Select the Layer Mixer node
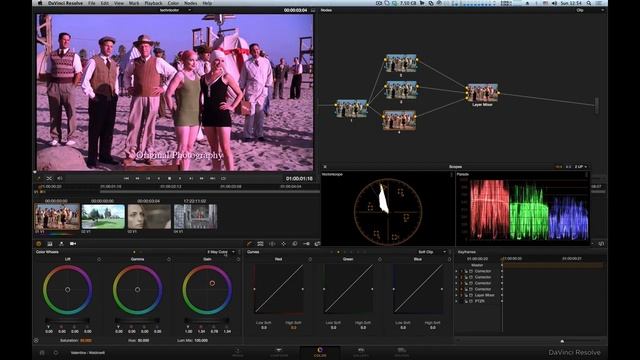The height and width of the screenshot is (360, 640). pyautogui.click(x=482, y=93)
